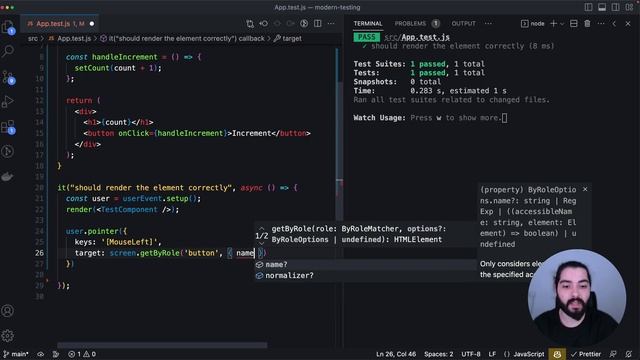Screen dimensions: 640x360
Task: Show next signature with down chevron
Action: tap(262, 243)
